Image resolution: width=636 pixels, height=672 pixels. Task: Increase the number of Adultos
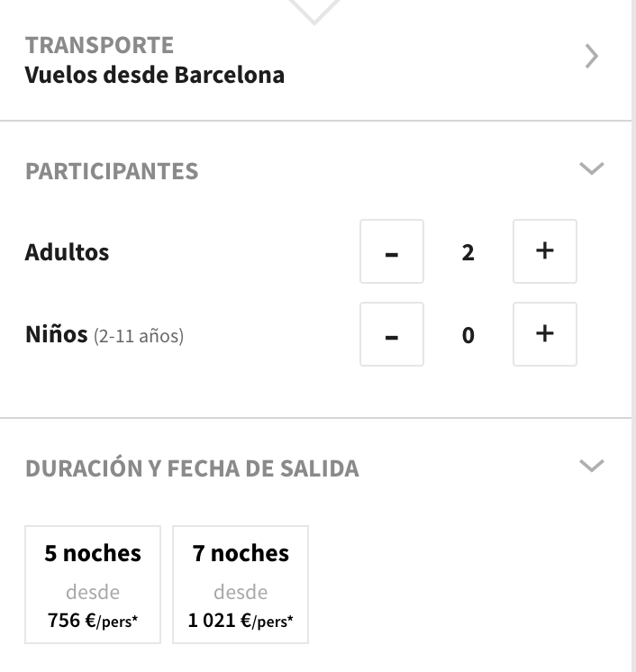544,251
